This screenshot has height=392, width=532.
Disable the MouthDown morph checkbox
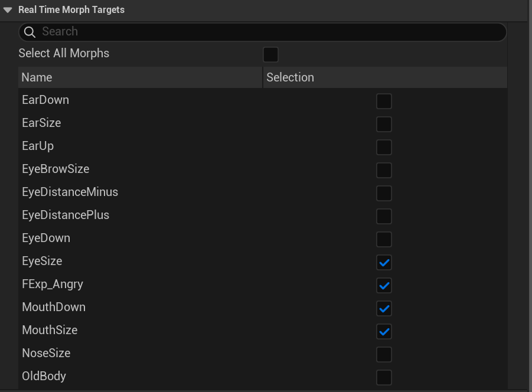384,309
